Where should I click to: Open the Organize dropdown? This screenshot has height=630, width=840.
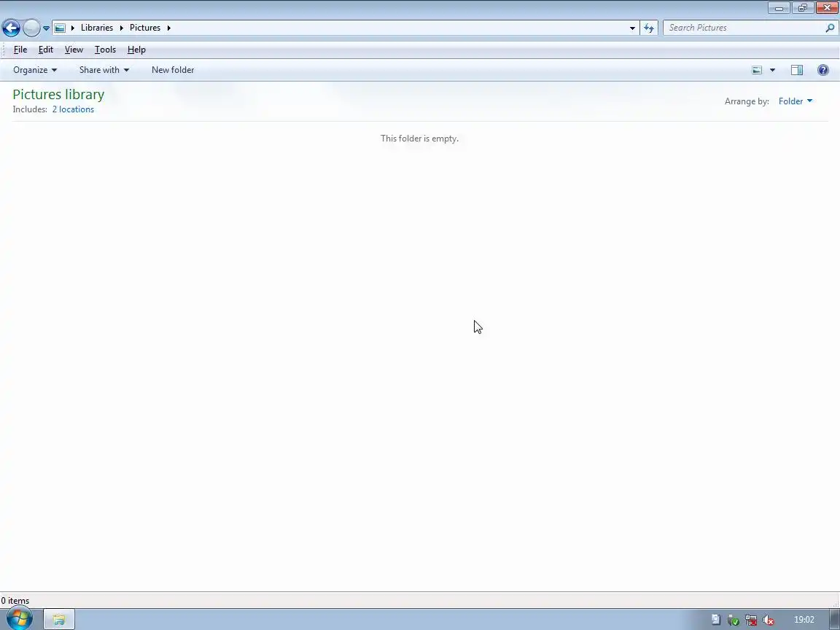coord(35,70)
